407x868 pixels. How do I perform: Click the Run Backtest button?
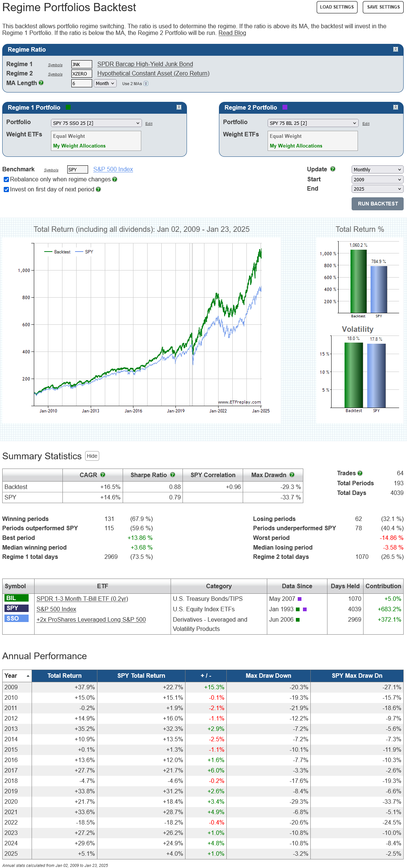[x=377, y=204]
